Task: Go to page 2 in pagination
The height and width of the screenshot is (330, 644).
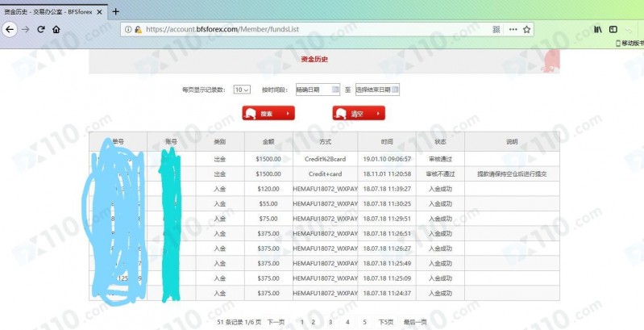Action: 313,322
